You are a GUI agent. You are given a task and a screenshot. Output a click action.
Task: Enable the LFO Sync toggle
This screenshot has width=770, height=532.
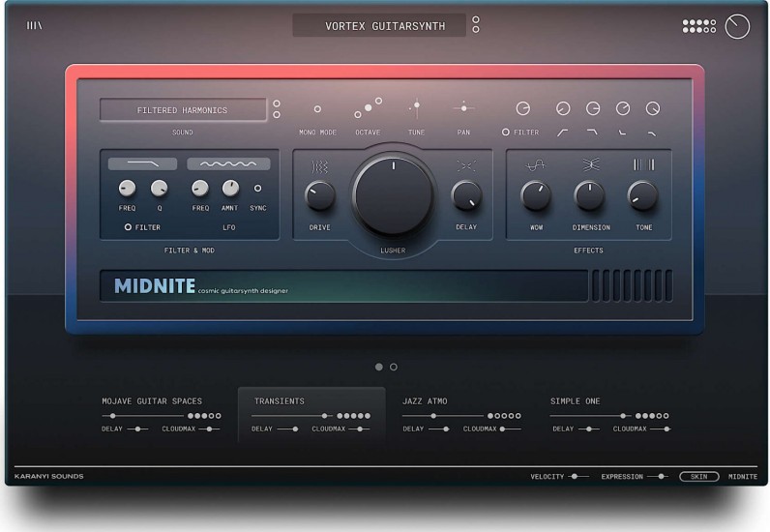pyautogui.click(x=257, y=189)
